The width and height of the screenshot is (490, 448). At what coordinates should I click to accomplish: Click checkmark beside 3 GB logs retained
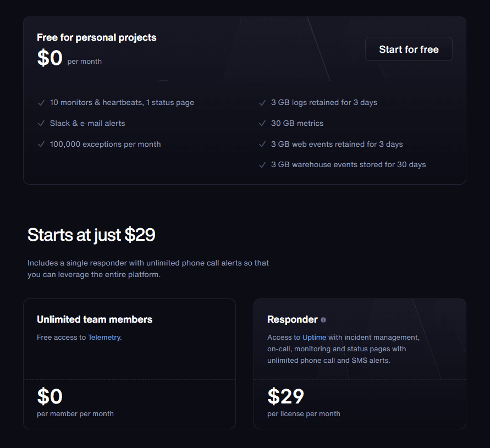262,103
